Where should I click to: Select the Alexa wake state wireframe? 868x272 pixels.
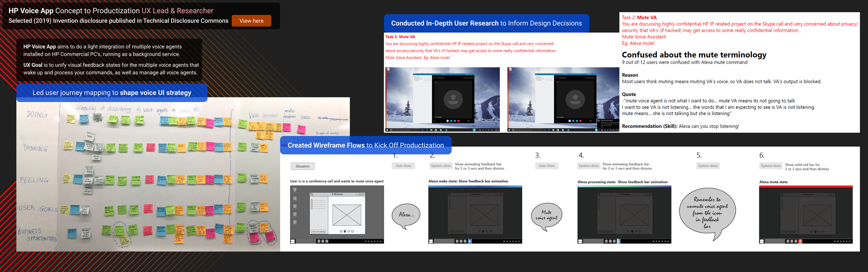click(x=475, y=214)
